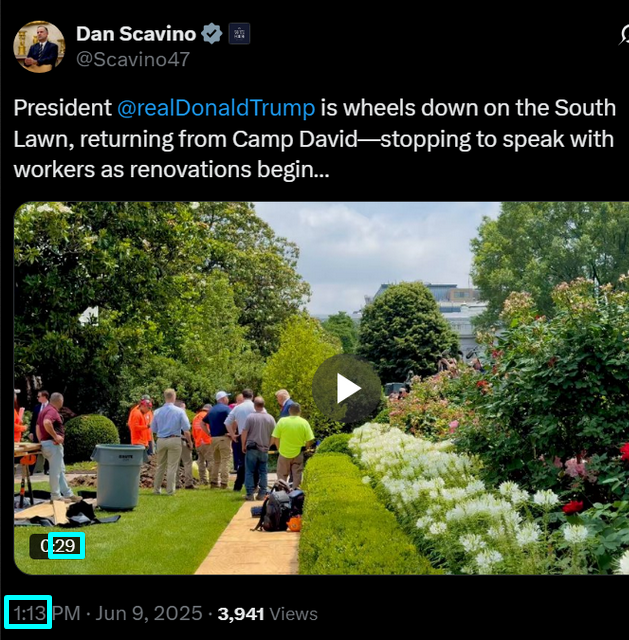Click the White House affiliation badge

pos(239,34)
